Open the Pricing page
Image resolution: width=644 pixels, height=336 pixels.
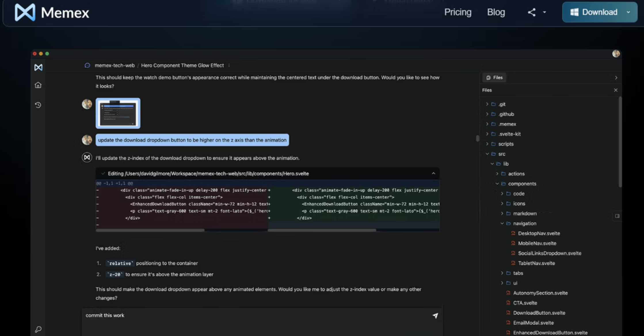click(458, 12)
